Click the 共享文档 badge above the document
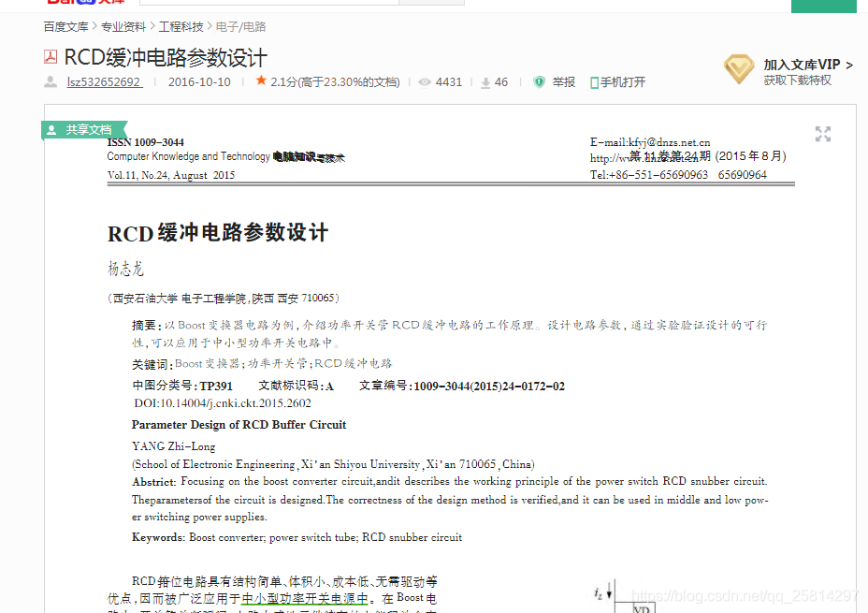This screenshot has height=613, width=868. 85,129
